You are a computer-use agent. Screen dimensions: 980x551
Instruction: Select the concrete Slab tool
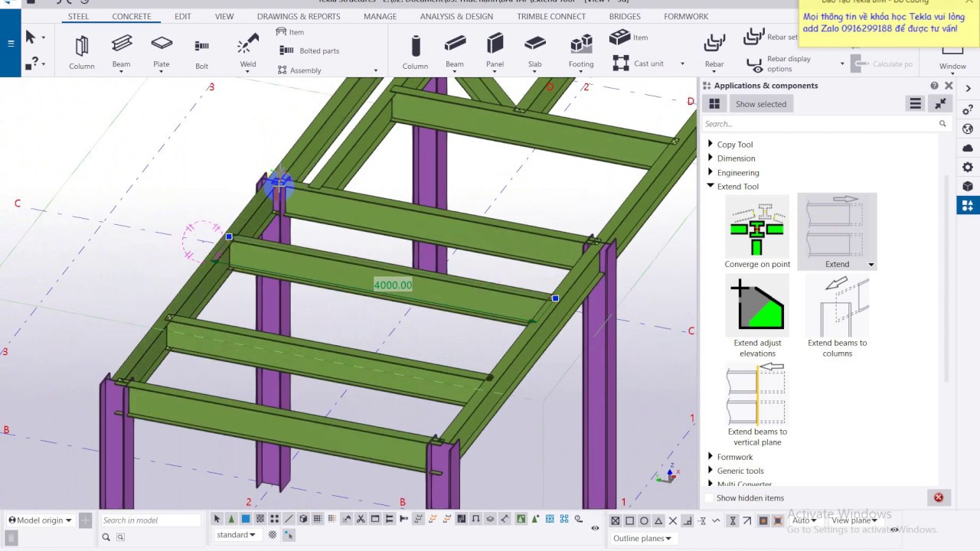[535, 53]
